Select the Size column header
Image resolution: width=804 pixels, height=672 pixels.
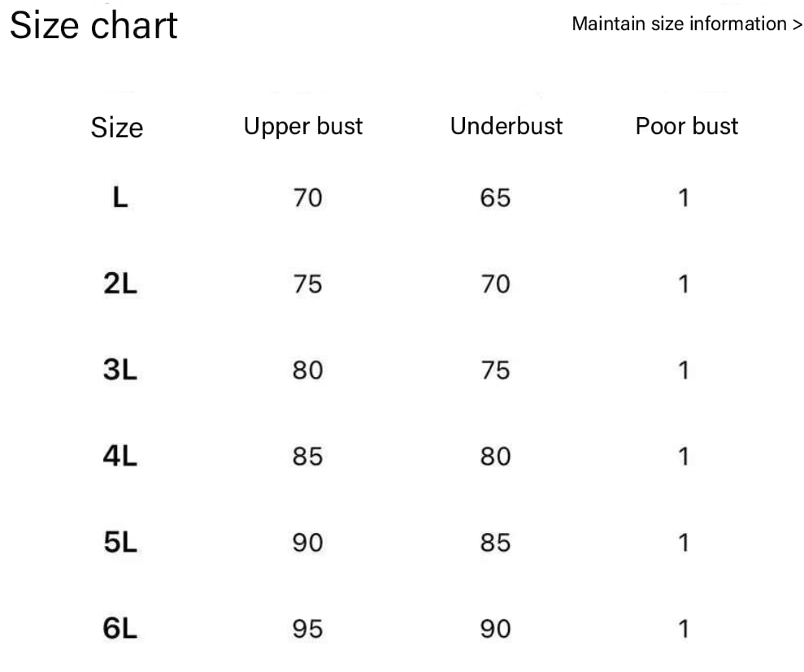point(117,128)
